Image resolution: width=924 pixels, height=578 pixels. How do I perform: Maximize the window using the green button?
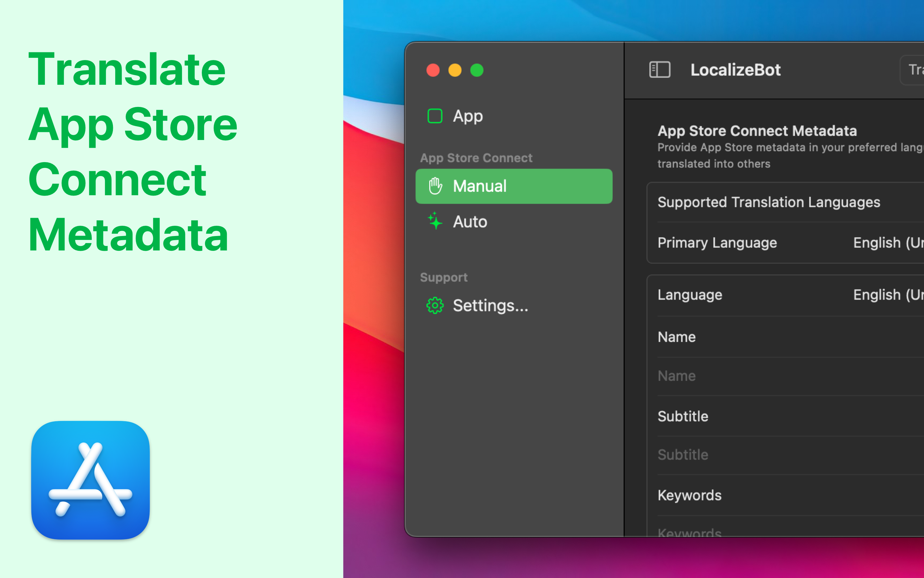(x=477, y=70)
